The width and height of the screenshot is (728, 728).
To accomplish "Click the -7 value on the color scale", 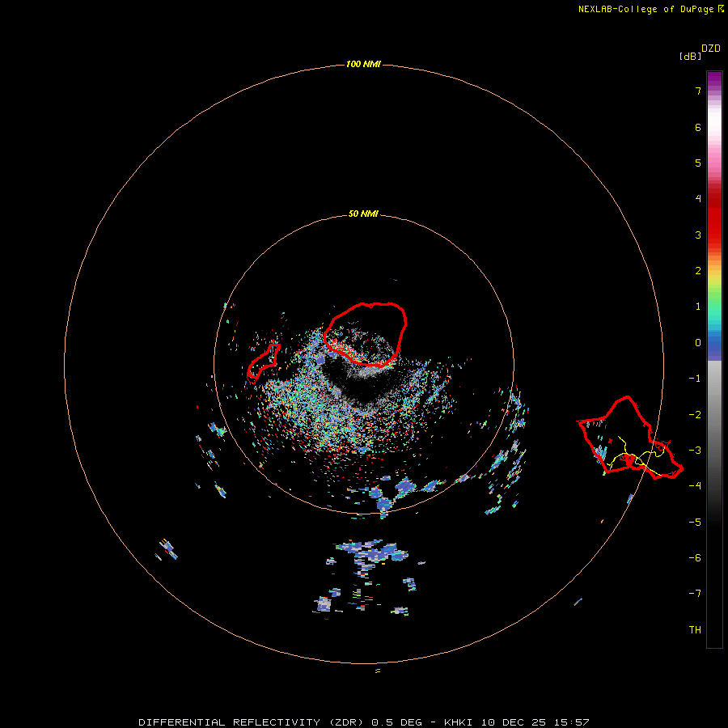I will [695, 594].
